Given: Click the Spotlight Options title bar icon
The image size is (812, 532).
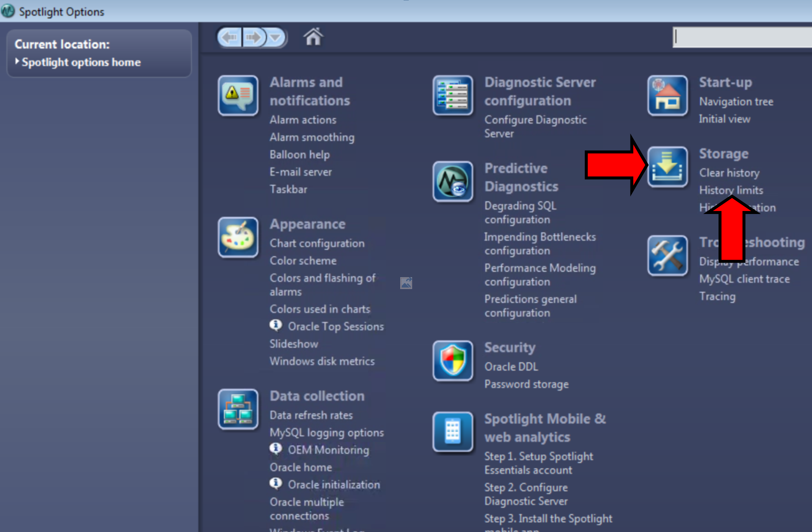Looking at the screenshot, I should 8,11.
